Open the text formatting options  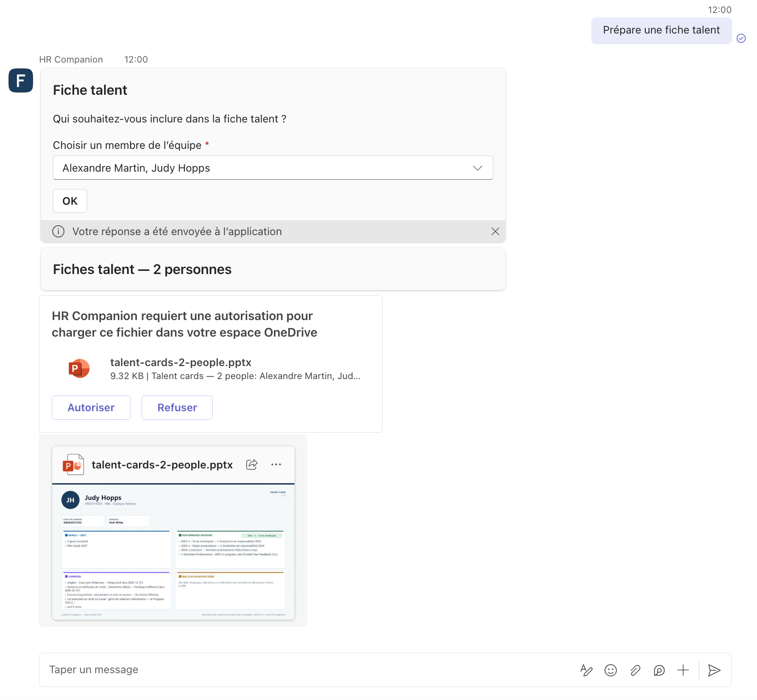point(586,670)
